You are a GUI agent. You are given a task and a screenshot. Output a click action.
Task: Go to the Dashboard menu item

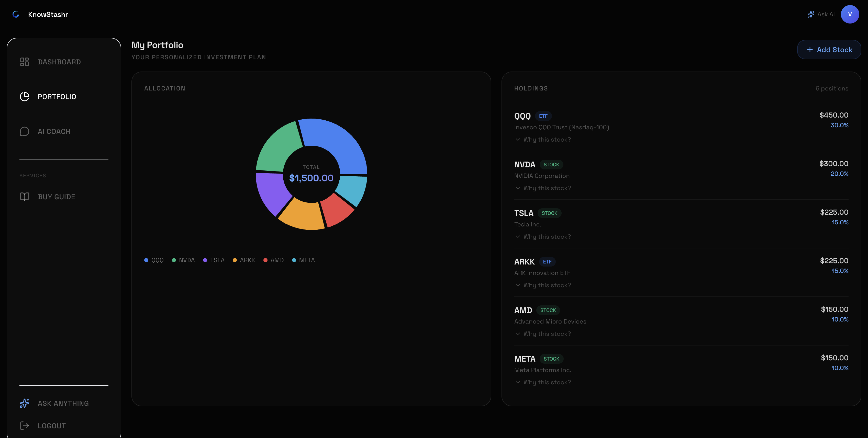coord(59,62)
